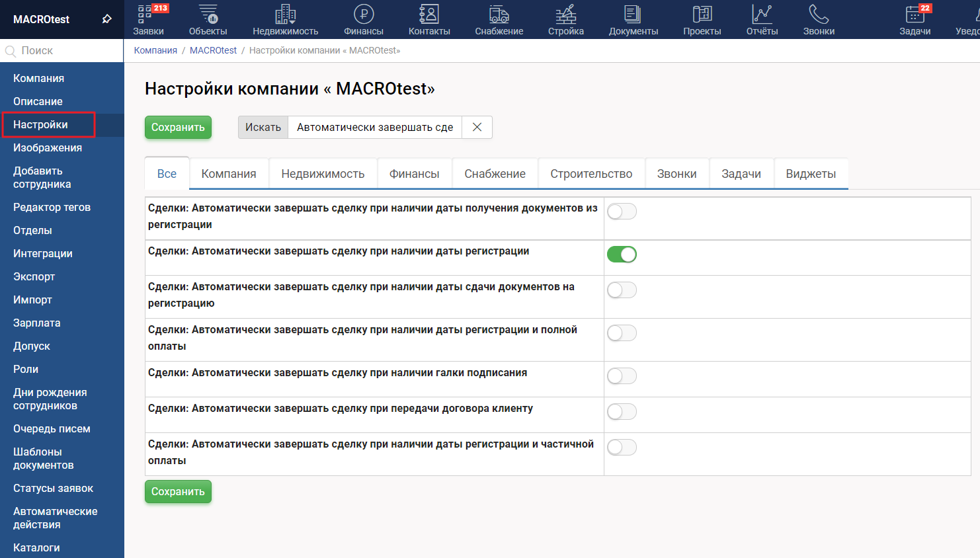Open Изображения in the sidebar
The height and width of the screenshot is (558, 980).
(x=48, y=147)
